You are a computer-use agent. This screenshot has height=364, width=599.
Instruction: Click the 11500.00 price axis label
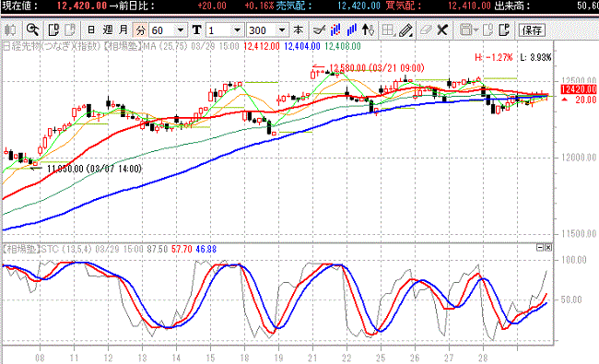pyautogui.click(x=579, y=234)
